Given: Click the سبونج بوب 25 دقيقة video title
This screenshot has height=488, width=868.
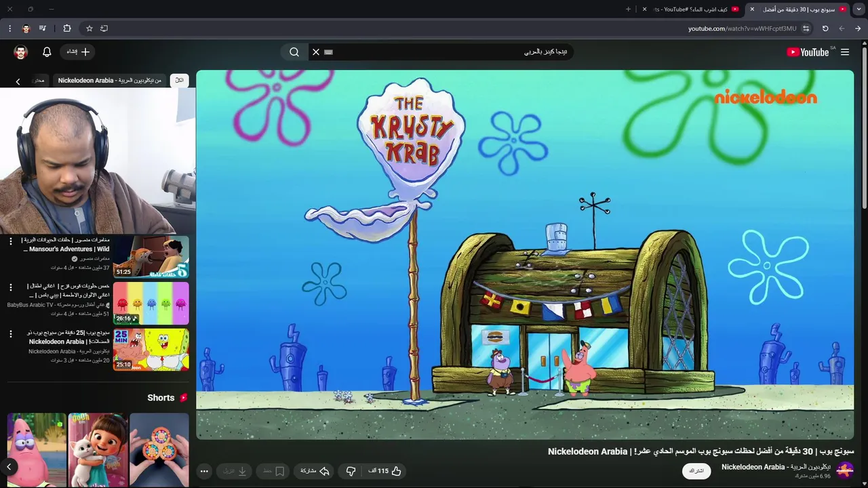Looking at the screenshot, I should (x=68, y=337).
